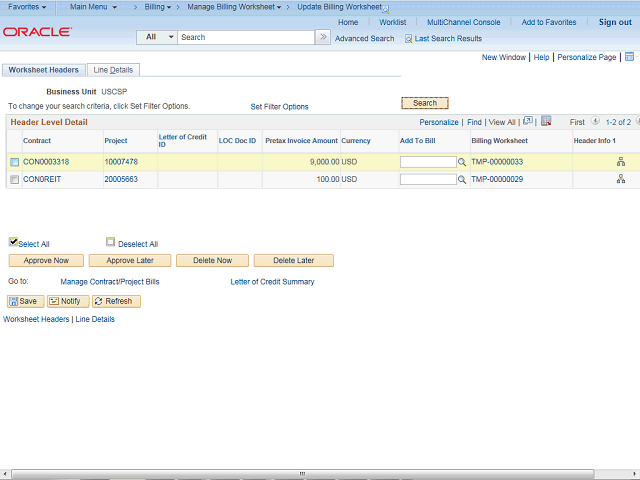Check the CON0003318 row checkbox
Screen dimensions: 640x480
click(x=14, y=162)
